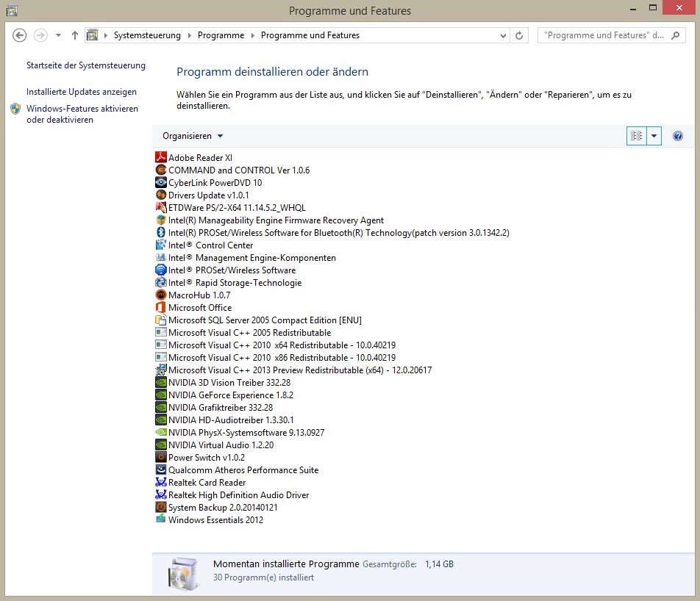Expand chevron after Programme in breadcrumb
The width and height of the screenshot is (700, 601).
(x=252, y=35)
